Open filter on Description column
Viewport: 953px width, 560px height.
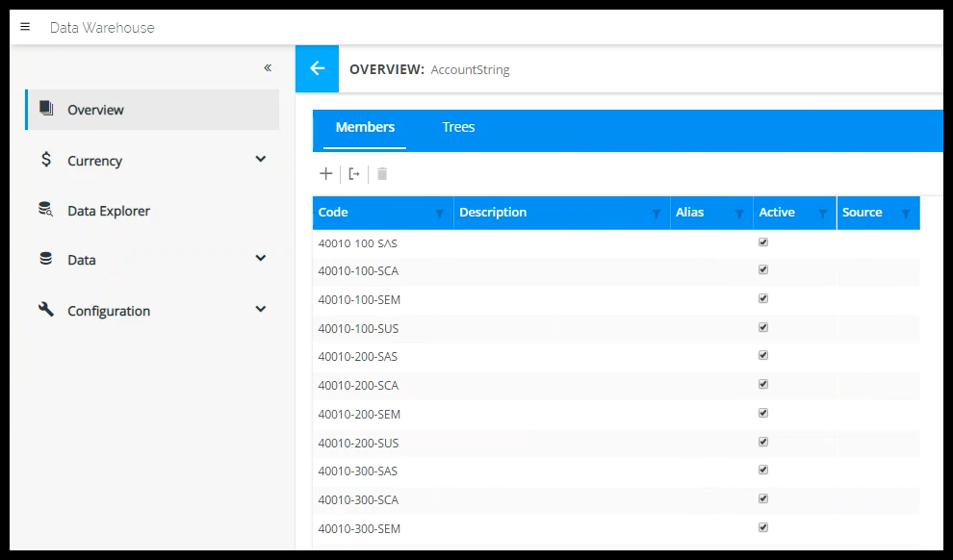(657, 214)
